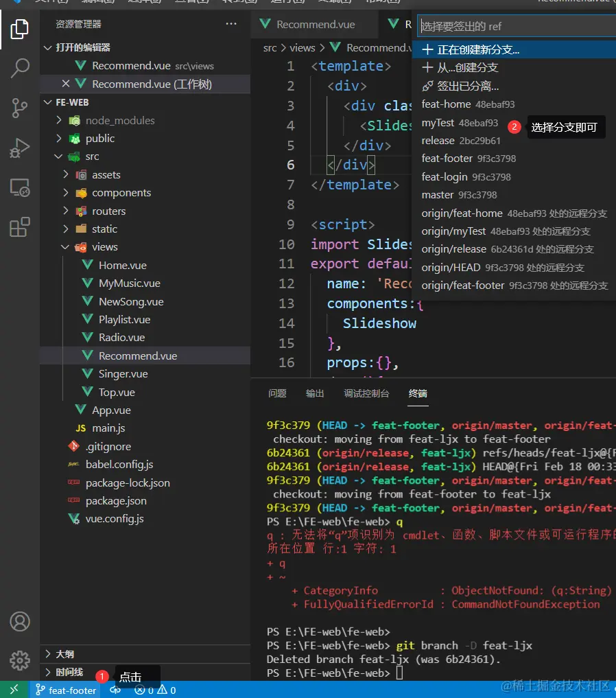
Task: Switch to 终端 terminal tab
Action: pyautogui.click(x=418, y=393)
